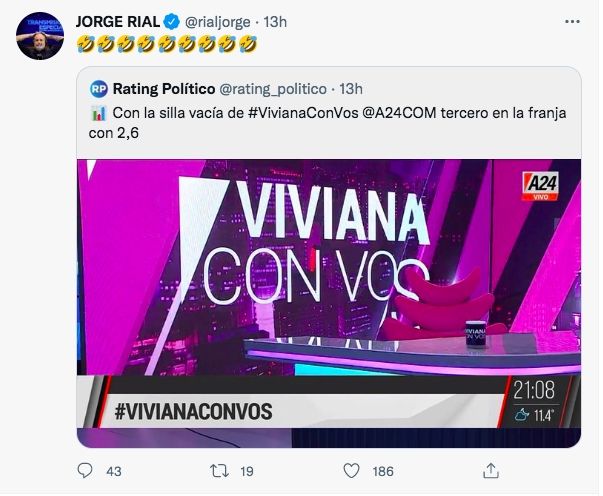
Task: Open the share tweet icon
Action: point(490,470)
